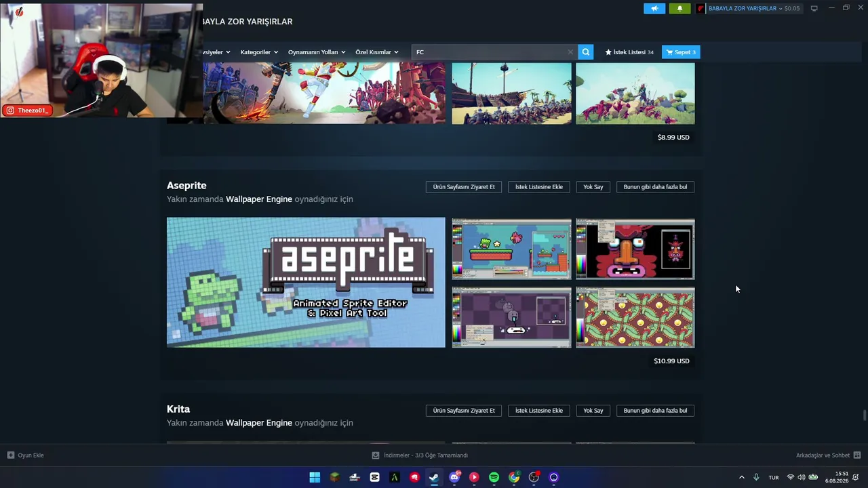Click the store page scrollbar thumb
Screen dimensions: 868x488
point(865,415)
